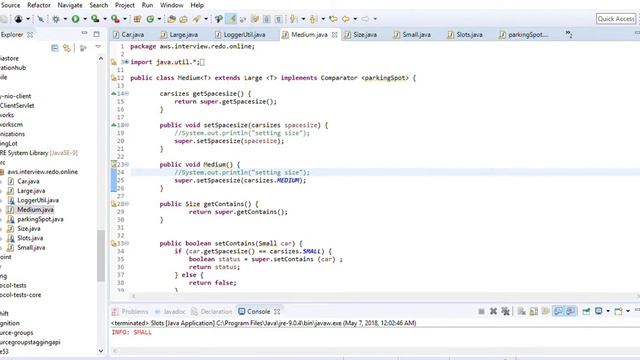Click the green Run button in toolbar
The image size is (640, 360).
pos(76,19)
